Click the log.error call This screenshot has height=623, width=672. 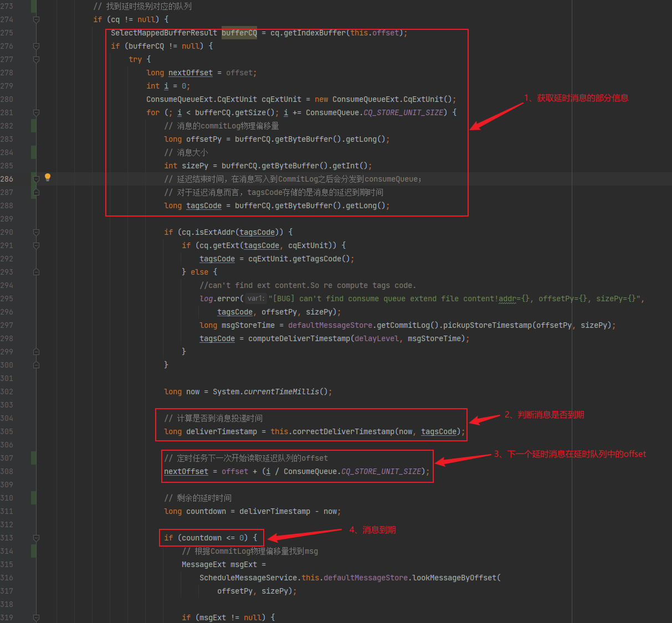tap(219, 298)
